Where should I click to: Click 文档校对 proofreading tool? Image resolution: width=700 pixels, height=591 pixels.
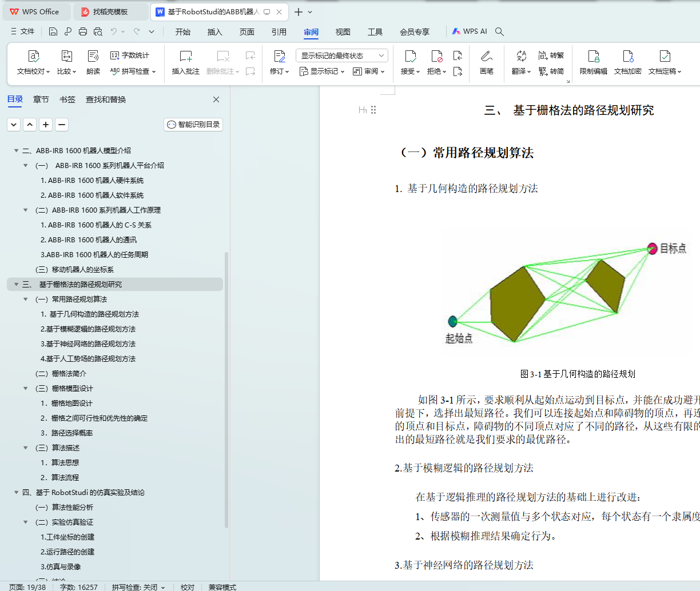(x=33, y=63)
